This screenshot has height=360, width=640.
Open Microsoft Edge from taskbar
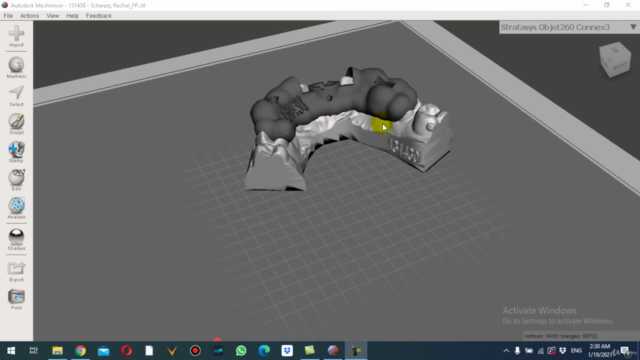pyautogui.click(x=264, y=351)
